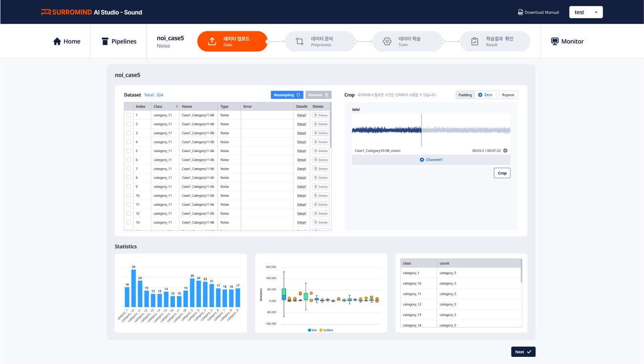
Task: Select the Channel1 radio button
Action: pos(422,160)
